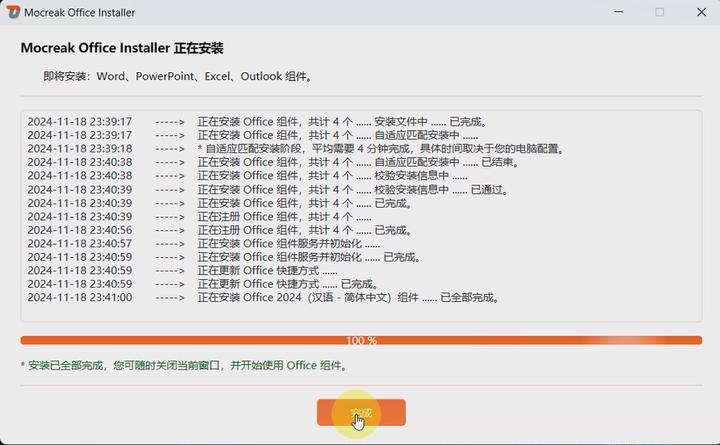Screen dimensions: 720x445
Task: Close the Mocreak Office Installer window
Action: [x=701, y=12]
